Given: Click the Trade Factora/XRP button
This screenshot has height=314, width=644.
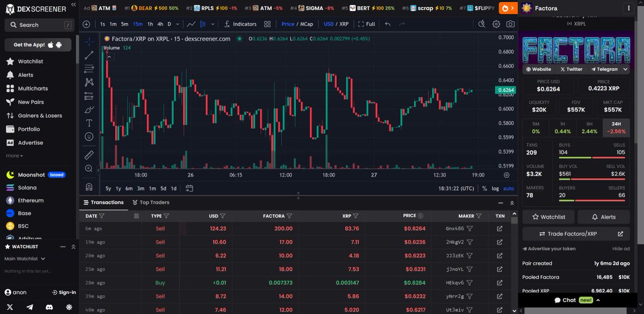Looking at the screenshot, I should point(576,234).
